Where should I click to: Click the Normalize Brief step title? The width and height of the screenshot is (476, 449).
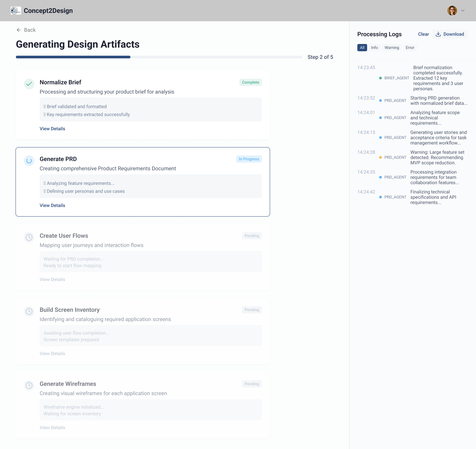click(x=60, y=82)
